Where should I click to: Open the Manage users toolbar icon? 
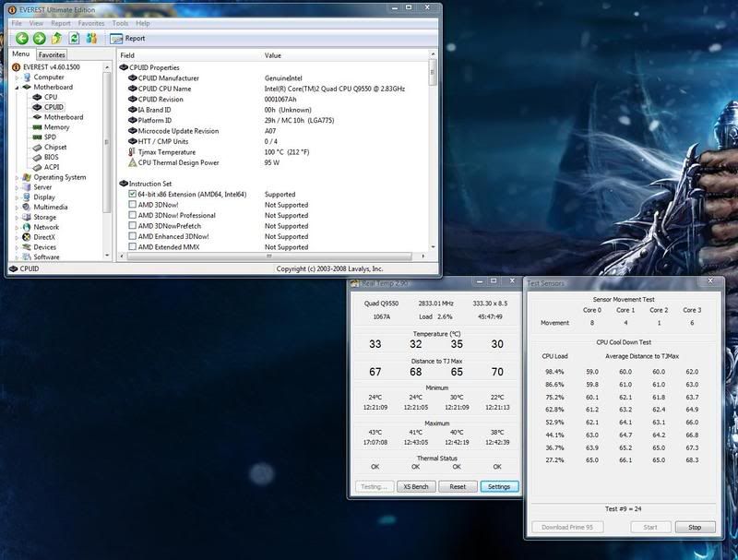point(91,38)
